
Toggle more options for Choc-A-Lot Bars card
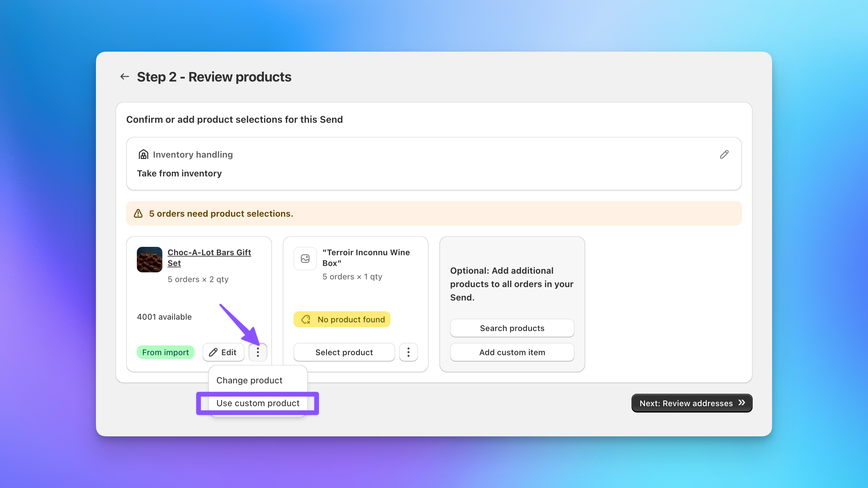click(x=258, y=352)
